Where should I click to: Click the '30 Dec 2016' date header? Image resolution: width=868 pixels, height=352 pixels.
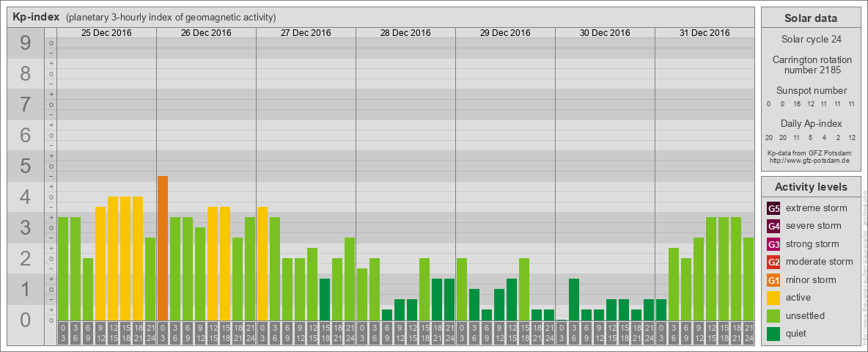click(x=605, y=33)
